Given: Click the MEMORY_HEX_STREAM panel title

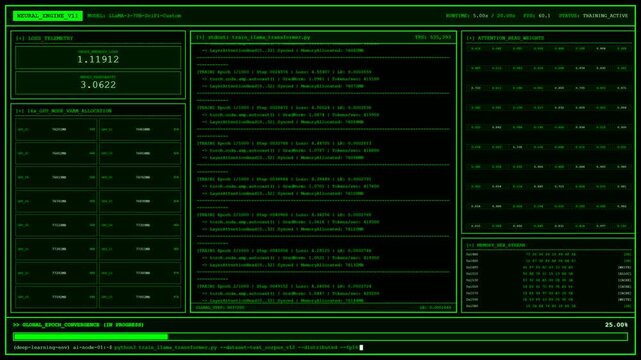Looking at the screenshot, I should [501, 245].
